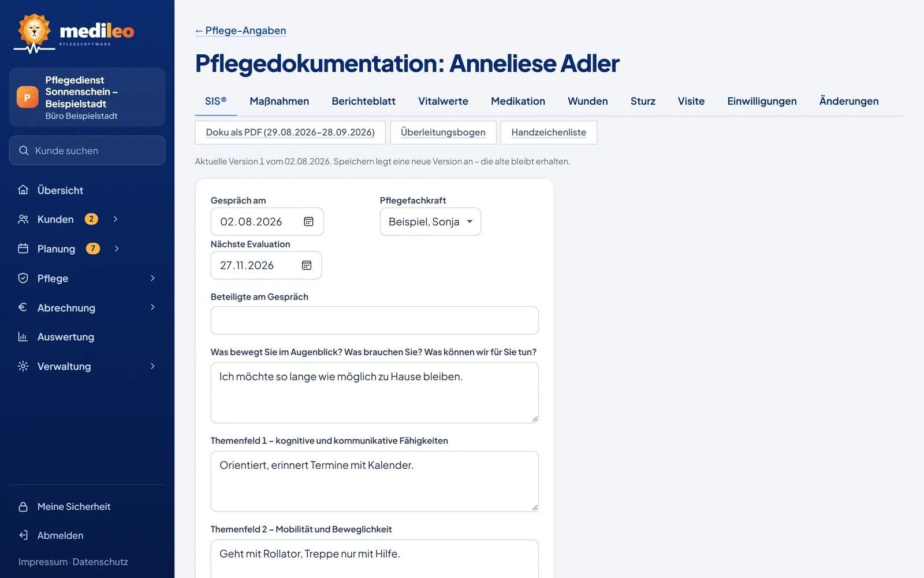Select the SIS® tab
924x578 pixels.
[x=216, y=101]
